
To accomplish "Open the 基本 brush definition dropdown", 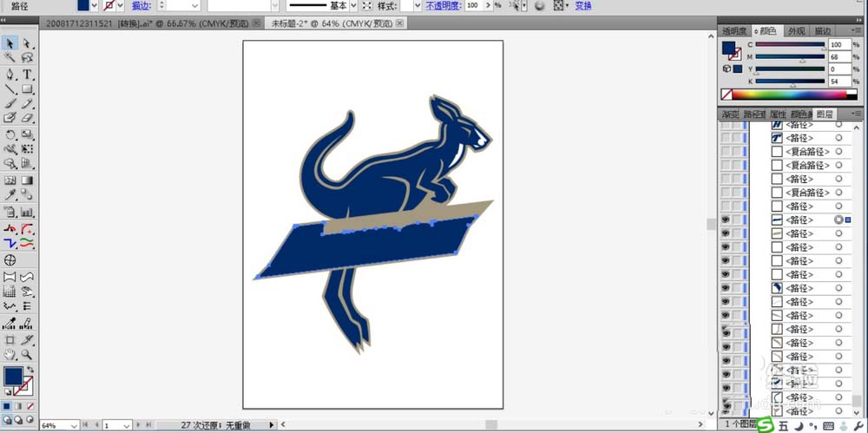I will 352,5.
